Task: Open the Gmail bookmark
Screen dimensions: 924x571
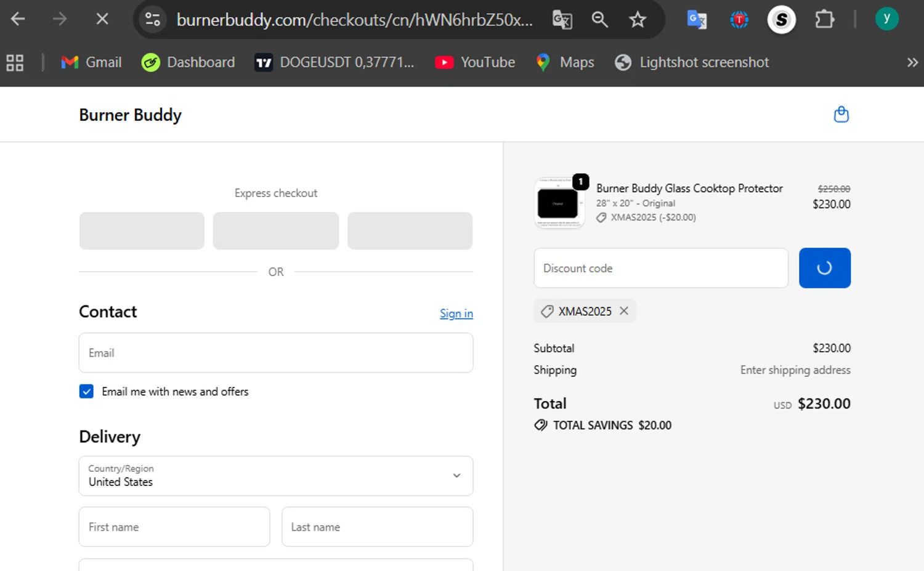Action: coord(91,62)
